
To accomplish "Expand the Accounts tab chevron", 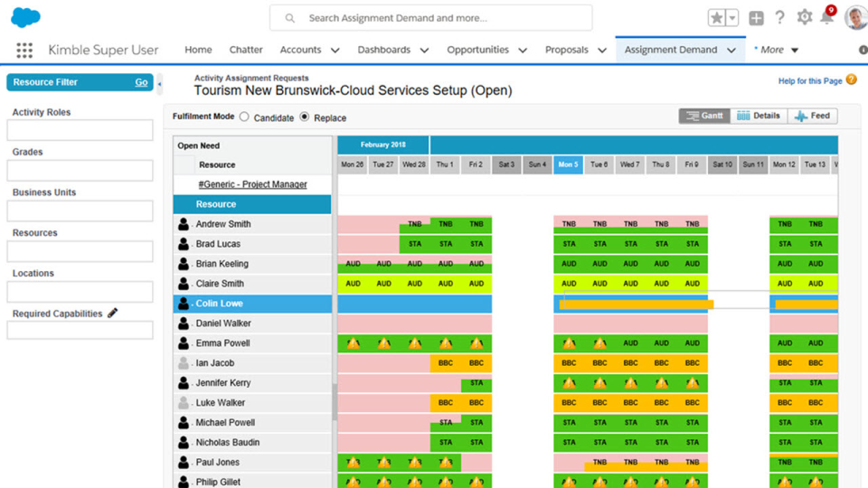I will pyautogui.click(x=335, y=51).
